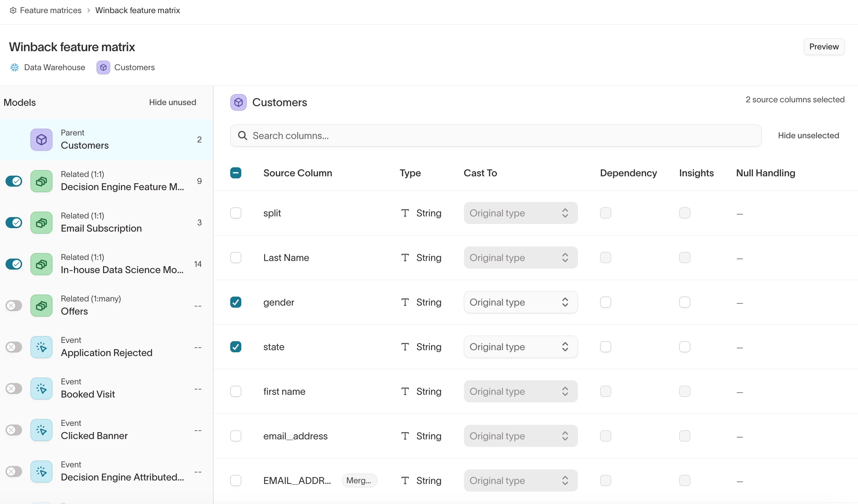This screenshot has height=504, width=858.
Task: Open the Cast To dropdown for Last Name
Action: tap(521, 258)
